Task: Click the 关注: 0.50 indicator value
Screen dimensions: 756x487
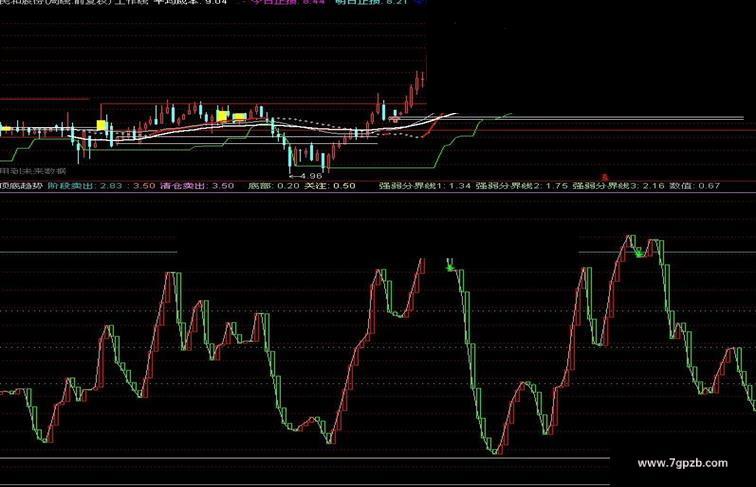Action: coord(330,186)
